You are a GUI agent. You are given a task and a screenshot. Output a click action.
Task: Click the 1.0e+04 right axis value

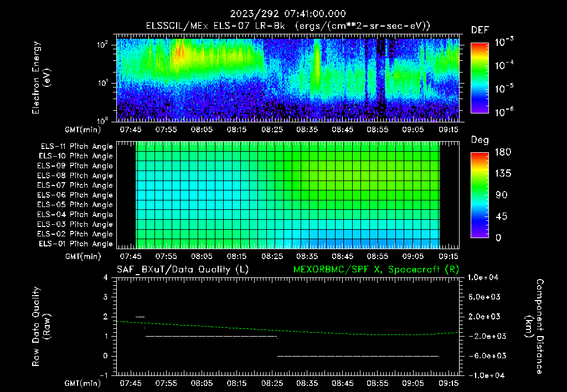click(x=483, y=278)
